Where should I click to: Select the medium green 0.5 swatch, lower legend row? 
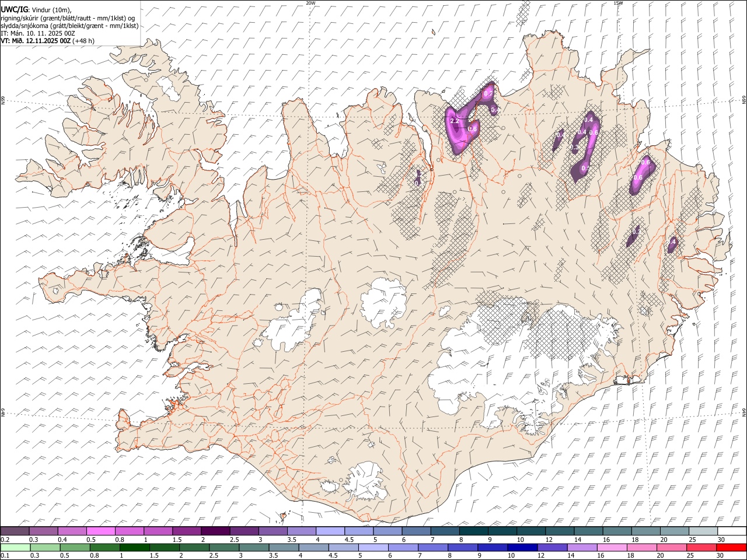click(x=75, y=547)
